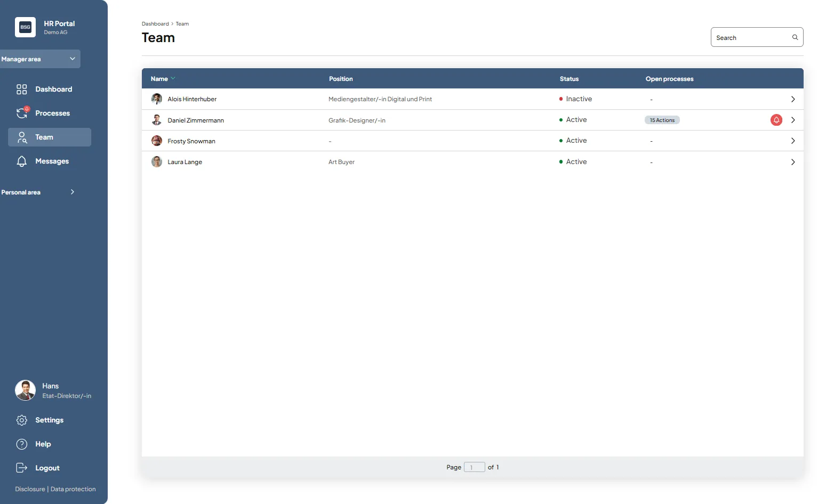Collapse the Manager area dropdown
This screenshot has width=834, height=504.
click(72, 59)
